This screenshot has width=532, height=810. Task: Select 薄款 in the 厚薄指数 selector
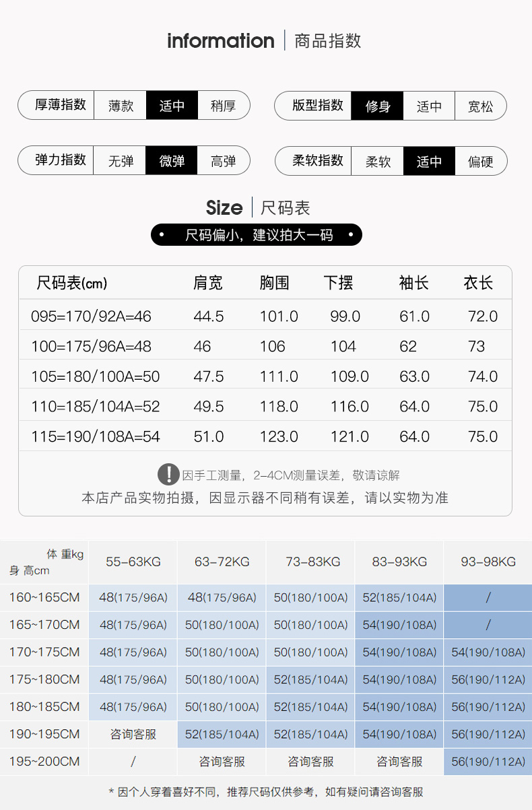[x=121, y=106]
